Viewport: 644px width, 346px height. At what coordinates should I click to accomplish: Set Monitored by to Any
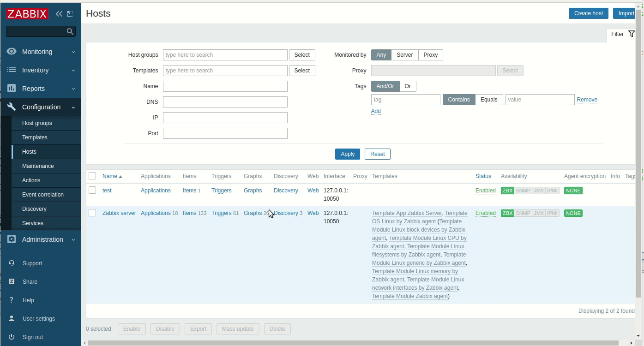pyautogui.click(x=381, y=55)
